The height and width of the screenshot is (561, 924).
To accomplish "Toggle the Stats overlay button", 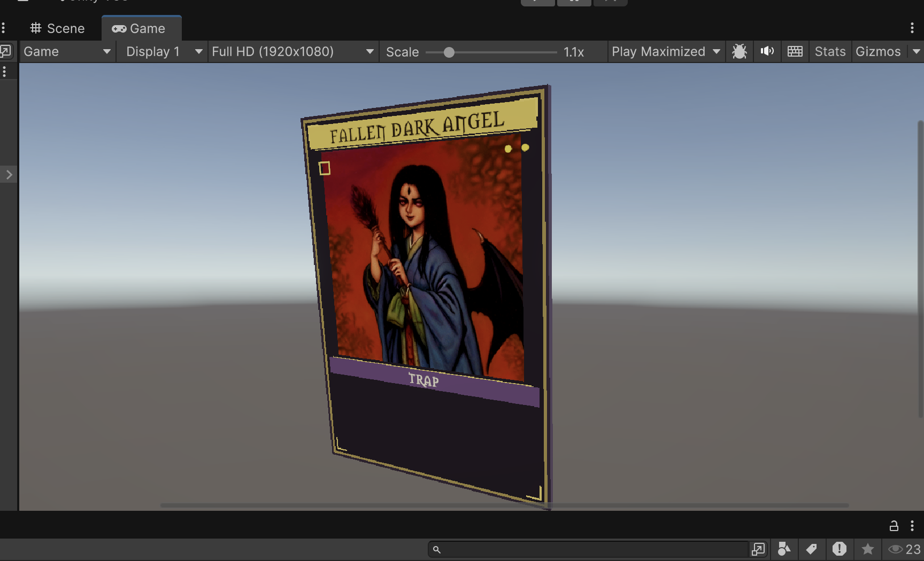I will [830, 52].
